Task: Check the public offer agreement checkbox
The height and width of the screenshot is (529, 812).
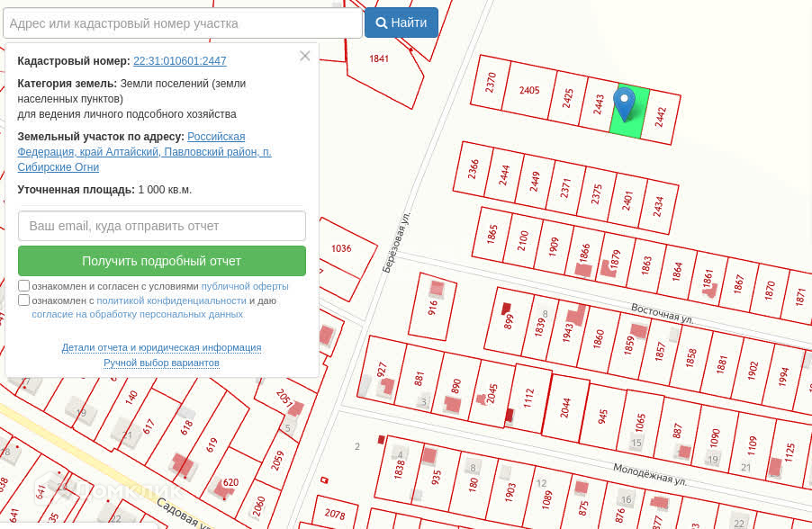Action: tap(23, 286)
